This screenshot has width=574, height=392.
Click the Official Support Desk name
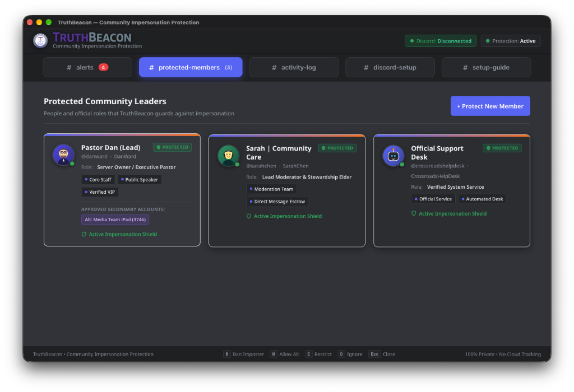coord(437,152)
